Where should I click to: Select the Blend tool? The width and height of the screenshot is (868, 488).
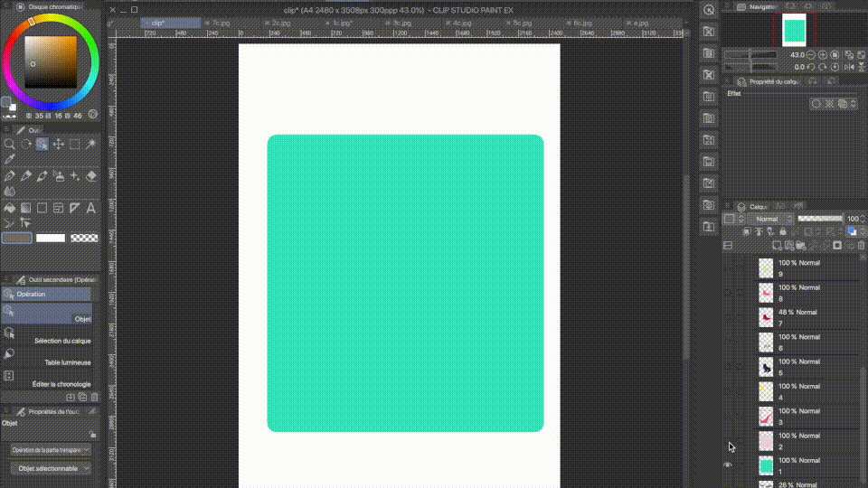[9, 192]
